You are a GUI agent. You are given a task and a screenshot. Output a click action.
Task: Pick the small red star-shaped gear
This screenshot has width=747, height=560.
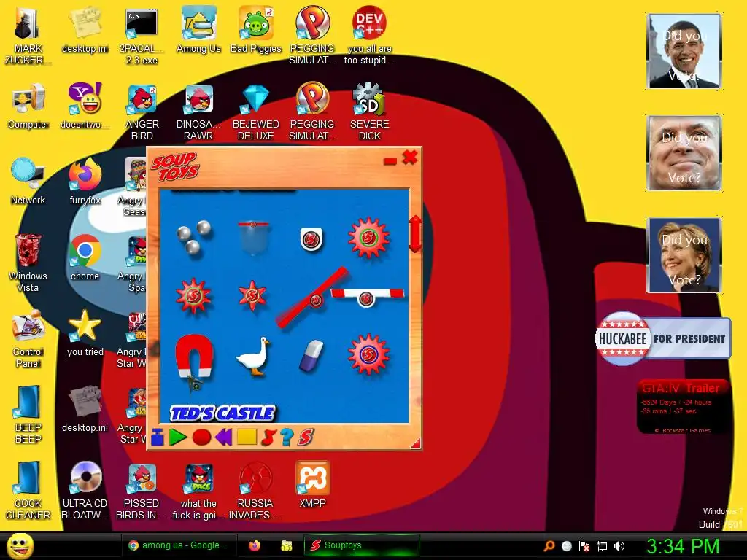click(252, 296)
